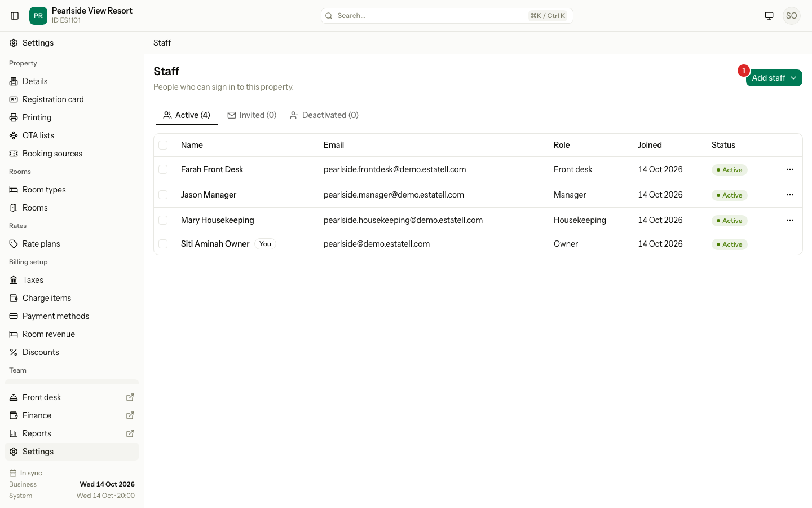Click the Taxes bank icon
The image size is (812, 508).
click(x=14, y=280)
